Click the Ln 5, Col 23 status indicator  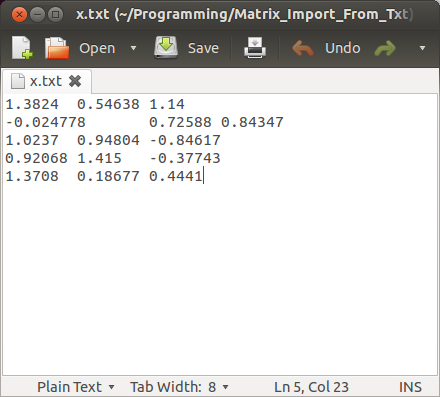(311, 387)
